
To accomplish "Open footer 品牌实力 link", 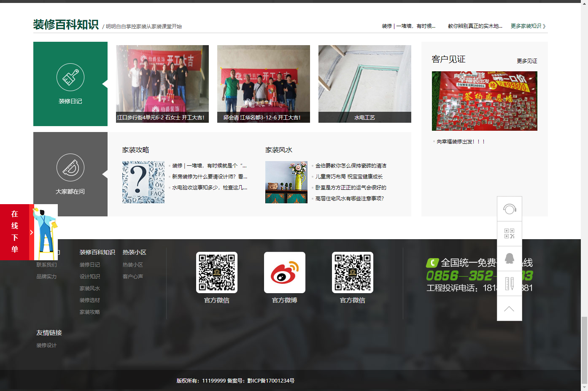I will tap(46, 277).
